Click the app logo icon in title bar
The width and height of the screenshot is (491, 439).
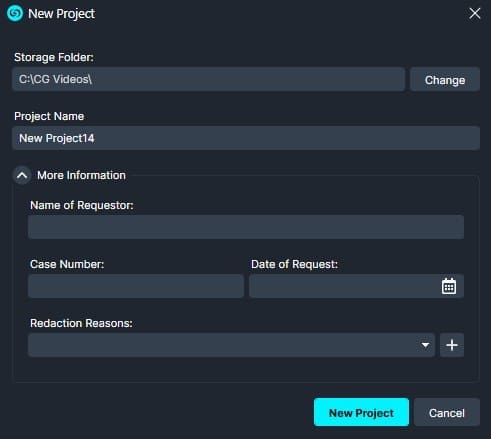click(15, 13)
